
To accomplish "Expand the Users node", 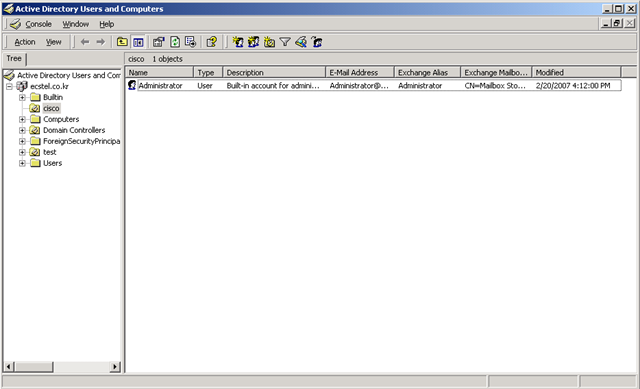I will [x=22, y=163].
